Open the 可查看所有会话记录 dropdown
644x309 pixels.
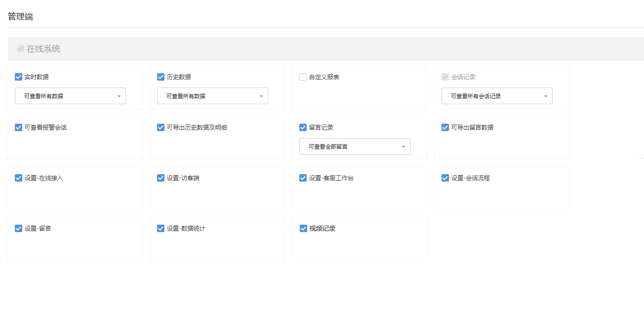point(497,96)
